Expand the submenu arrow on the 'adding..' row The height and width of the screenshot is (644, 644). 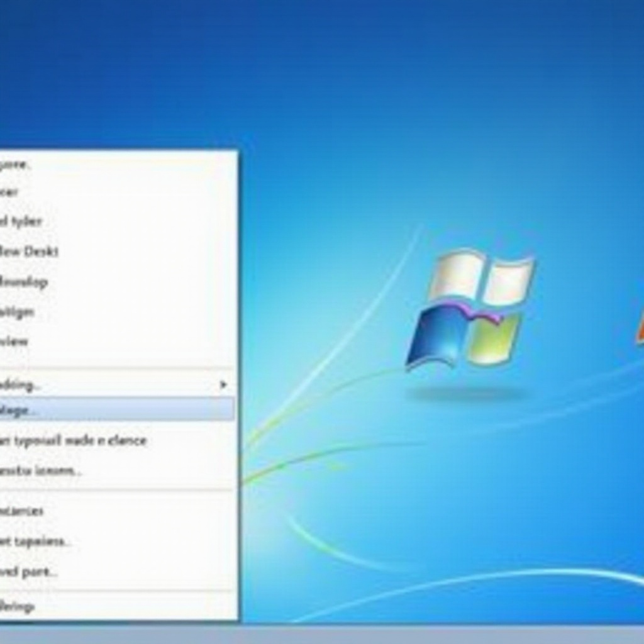(x=223, y=385)
